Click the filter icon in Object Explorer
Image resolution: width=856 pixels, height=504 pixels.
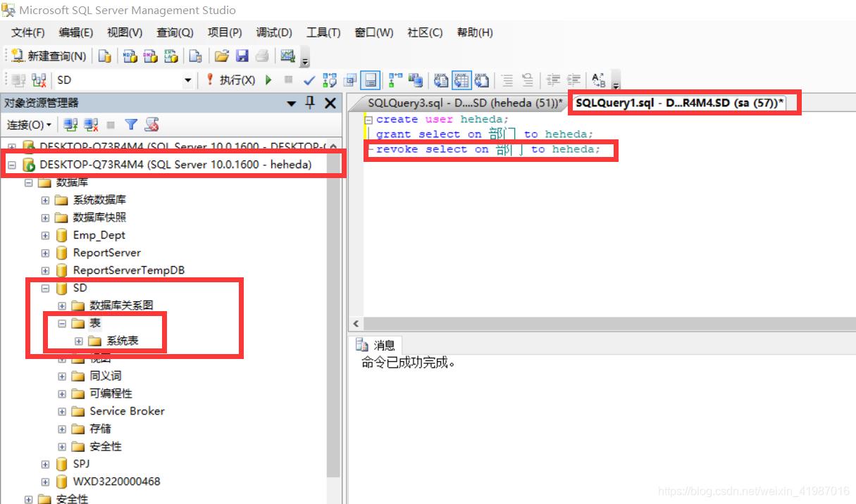coord(131,125)
